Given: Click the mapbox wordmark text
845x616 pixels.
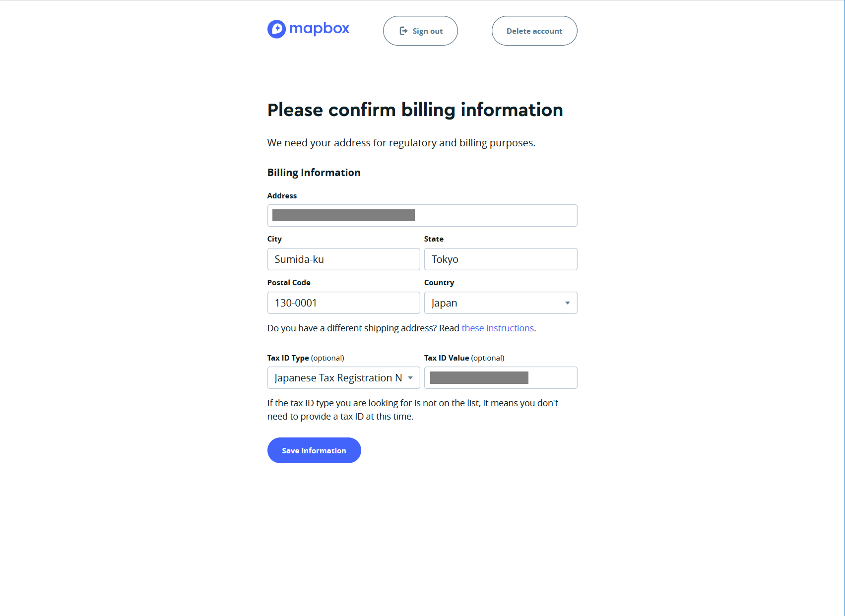Looking at the screenshot, I should [319, 28].
